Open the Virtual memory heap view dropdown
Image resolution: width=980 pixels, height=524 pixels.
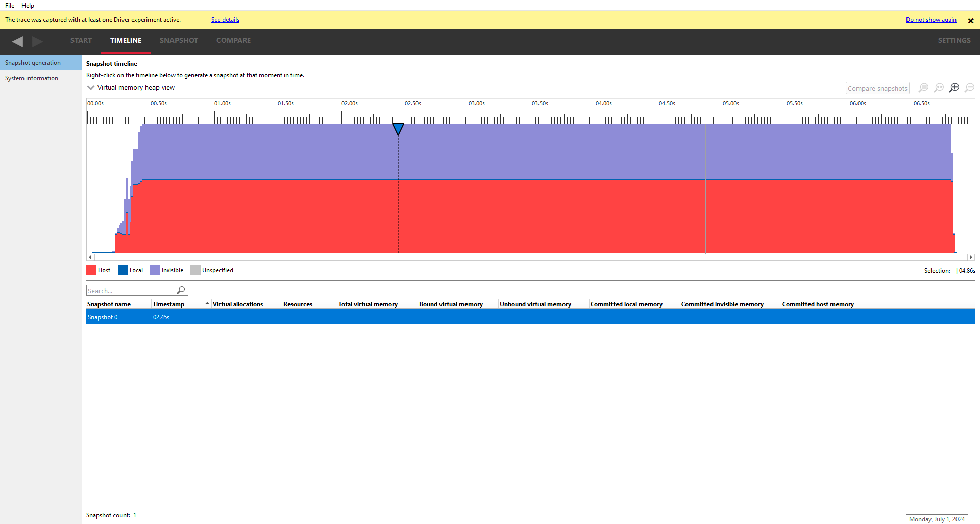(x=91, y=88)
